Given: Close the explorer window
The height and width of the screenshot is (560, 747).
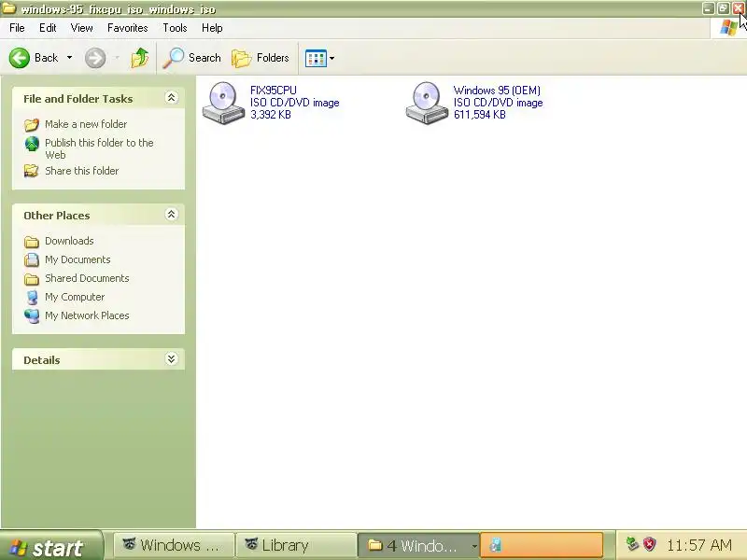Looking at the screenshot, I should [x=738, y=8].
